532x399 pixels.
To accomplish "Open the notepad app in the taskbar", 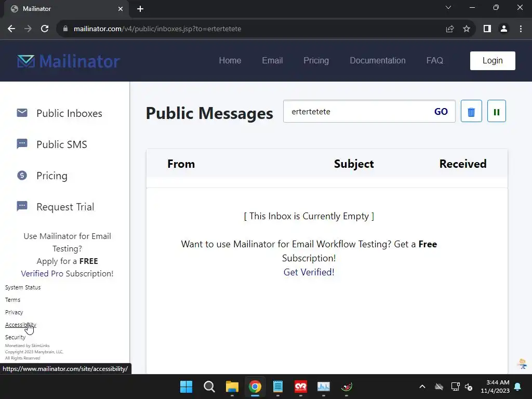I will click(x=278, y=387).
